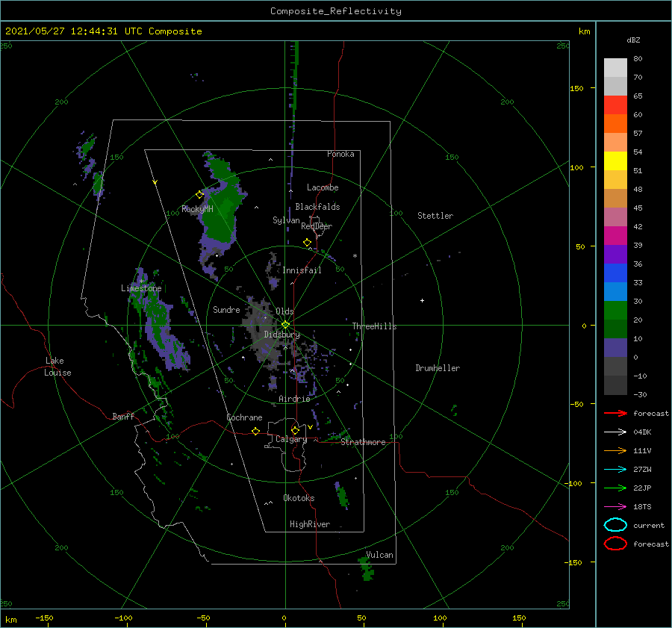The image size is (672, 628).
Task: Click the Blackfalds city label
Action: 317,207
